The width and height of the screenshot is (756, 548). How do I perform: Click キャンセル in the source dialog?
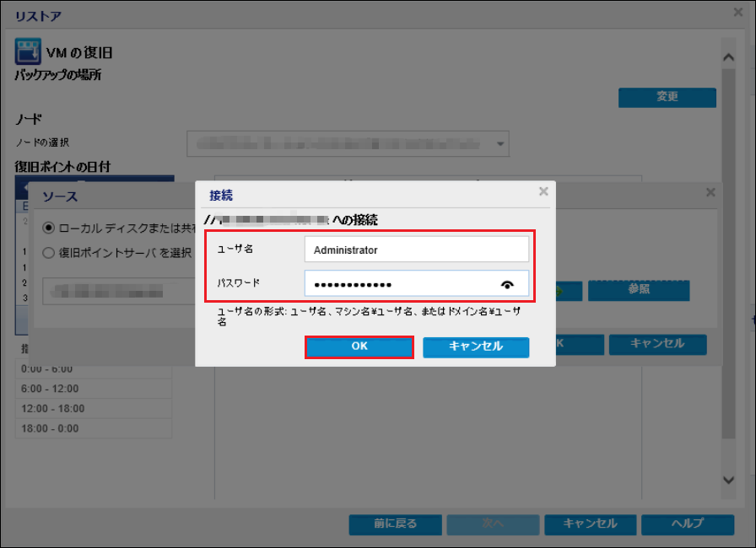657,344
